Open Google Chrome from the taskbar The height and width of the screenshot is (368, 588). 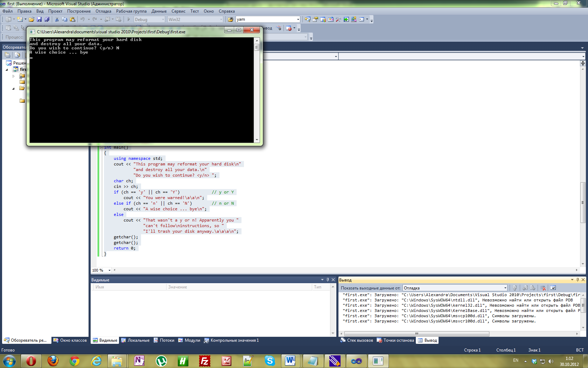75,360
